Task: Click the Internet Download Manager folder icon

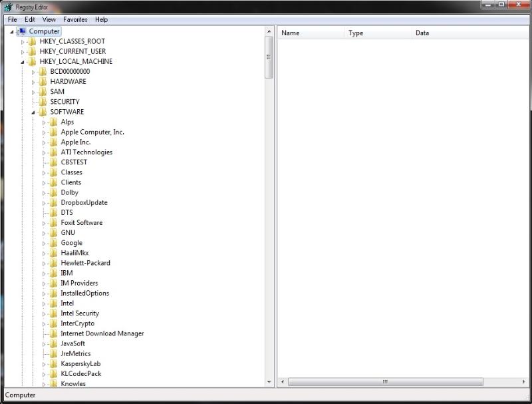Action: coord(54,333)
